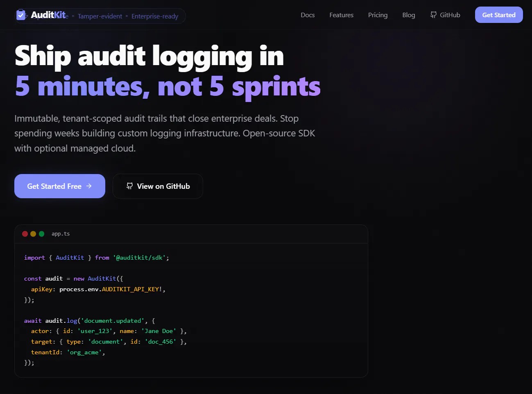Click the AuditKit checkmark logo icon
The image size is (532, 394).
[21, 15]
